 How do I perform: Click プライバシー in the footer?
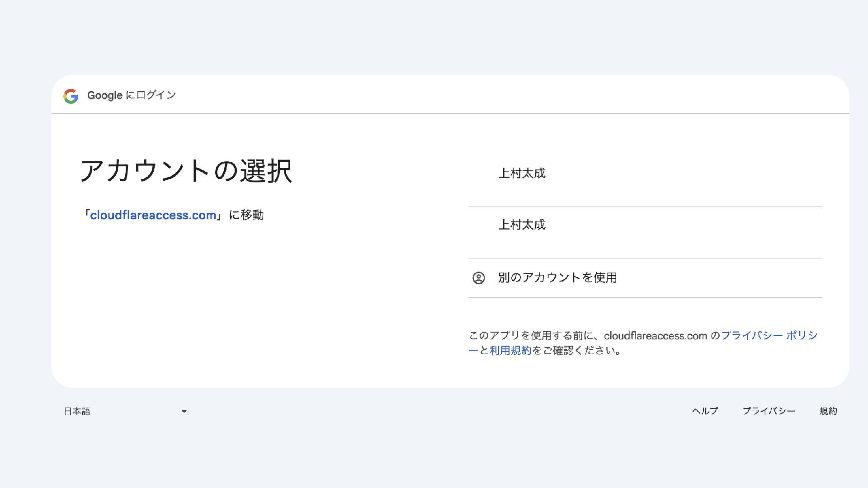(768, 411)
